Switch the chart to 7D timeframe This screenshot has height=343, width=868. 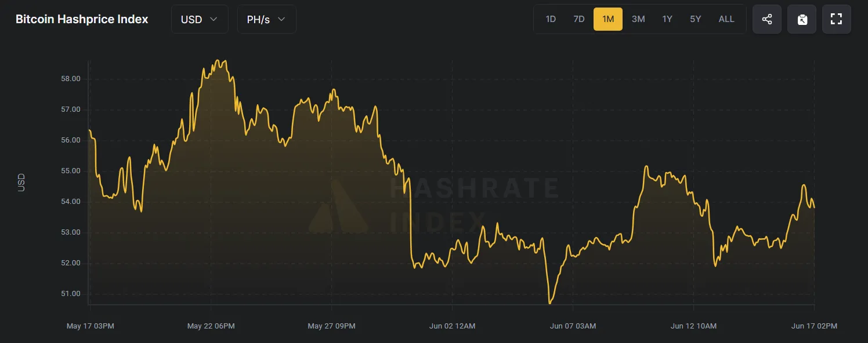[578, 19]
